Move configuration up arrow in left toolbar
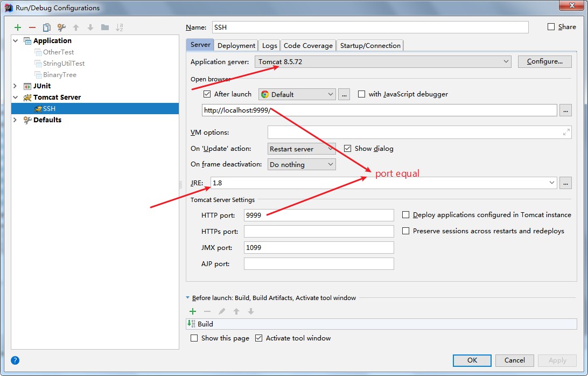This screenshot has height=376, width=588. [76, 27]
